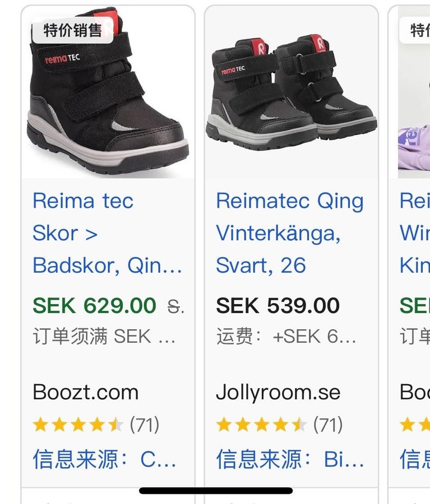
Task: Tap the iOS home indicator bar
Action: pyautogui.click(x=216, y=491)
